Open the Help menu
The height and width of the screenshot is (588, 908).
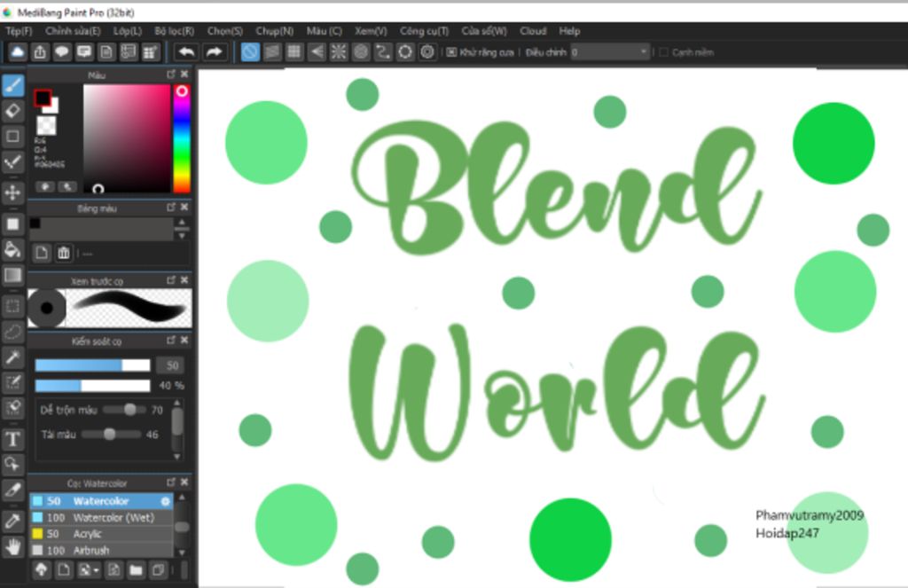569,31
